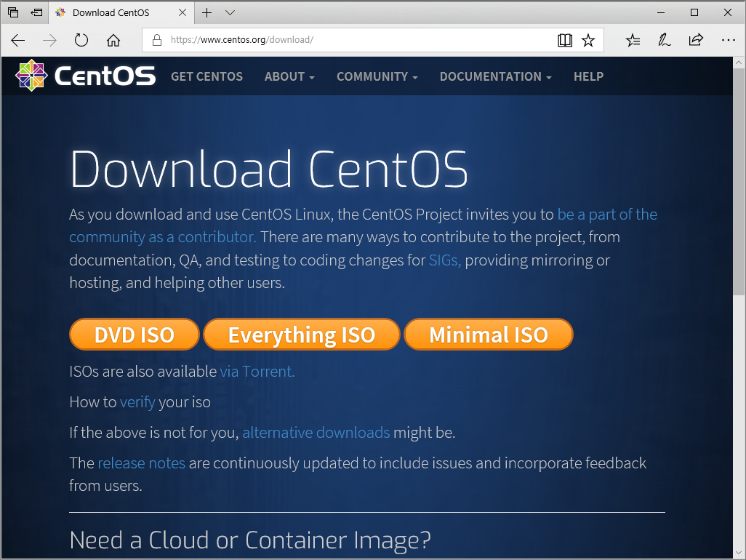Start a Web Note annotation
This screenshot has width=746, height=560.
coord(664,41)
